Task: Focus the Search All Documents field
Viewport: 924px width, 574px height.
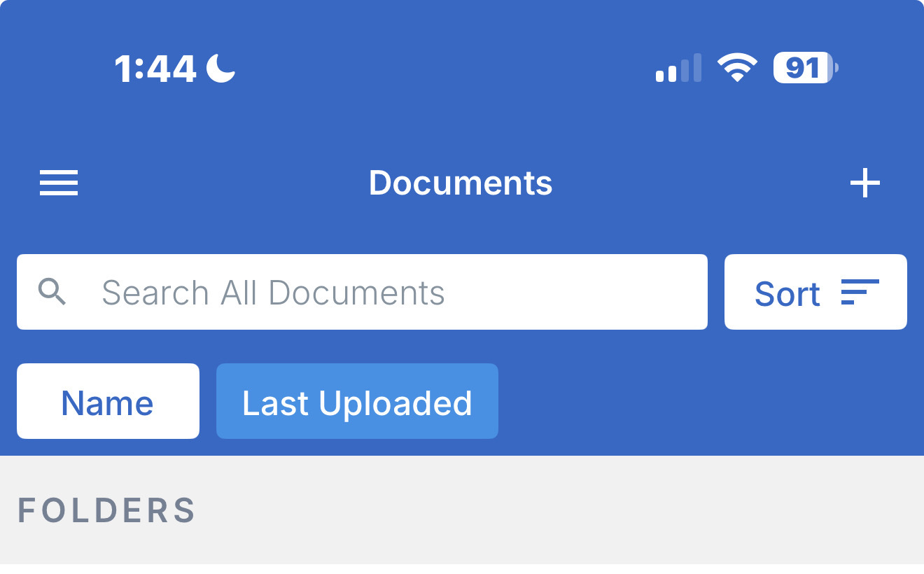Action: (x=362, y=292)
